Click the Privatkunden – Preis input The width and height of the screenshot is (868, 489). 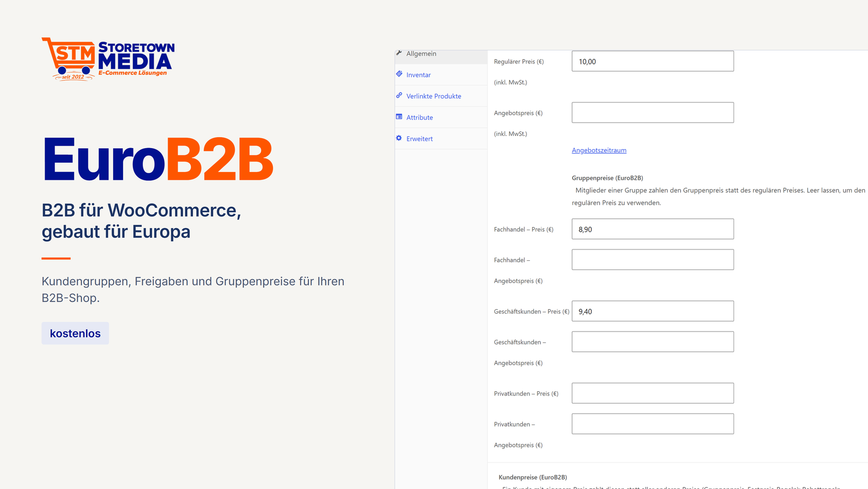click(653, 393)
